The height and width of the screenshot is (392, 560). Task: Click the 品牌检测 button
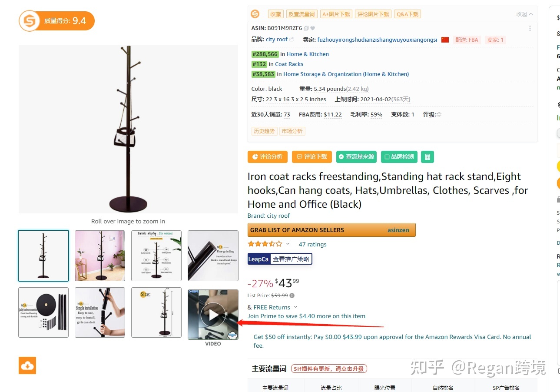click(399, 157)
